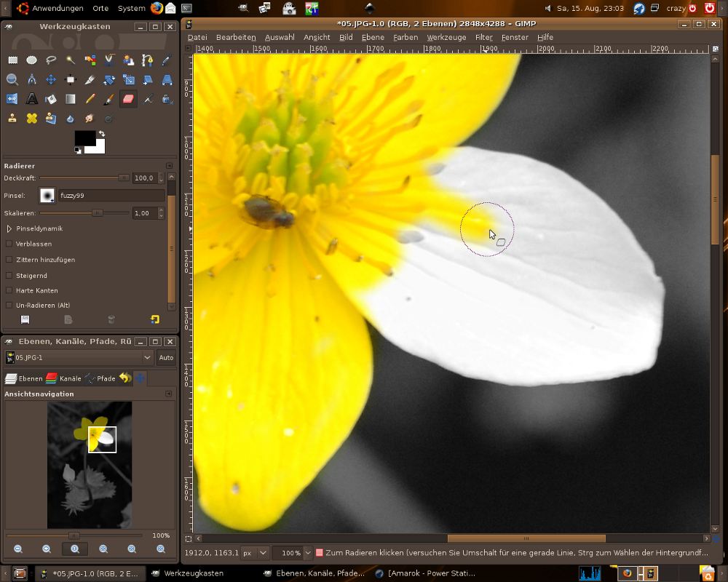Select the Pencil tool
Image resolution: width=728 pixels, height=582 pixels.
(x=90, y=99)
